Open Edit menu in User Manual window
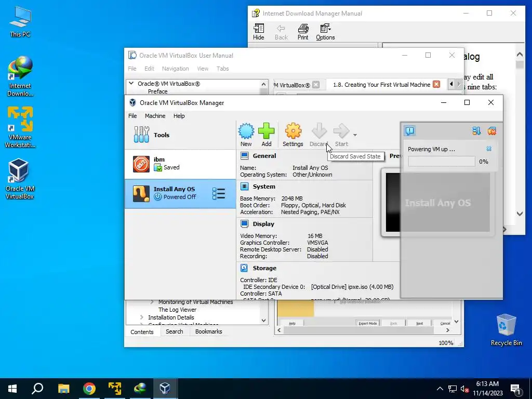532x399 pixels. (149, 69)
